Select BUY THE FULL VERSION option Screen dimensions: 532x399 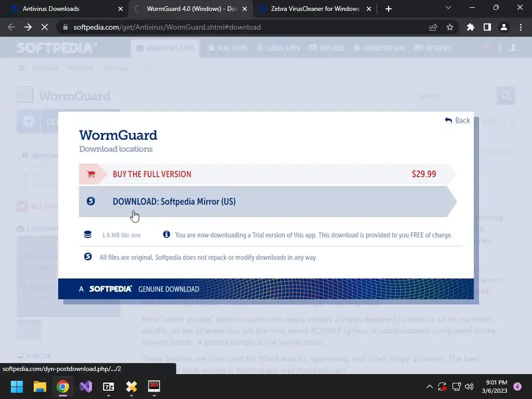(268, 174)
